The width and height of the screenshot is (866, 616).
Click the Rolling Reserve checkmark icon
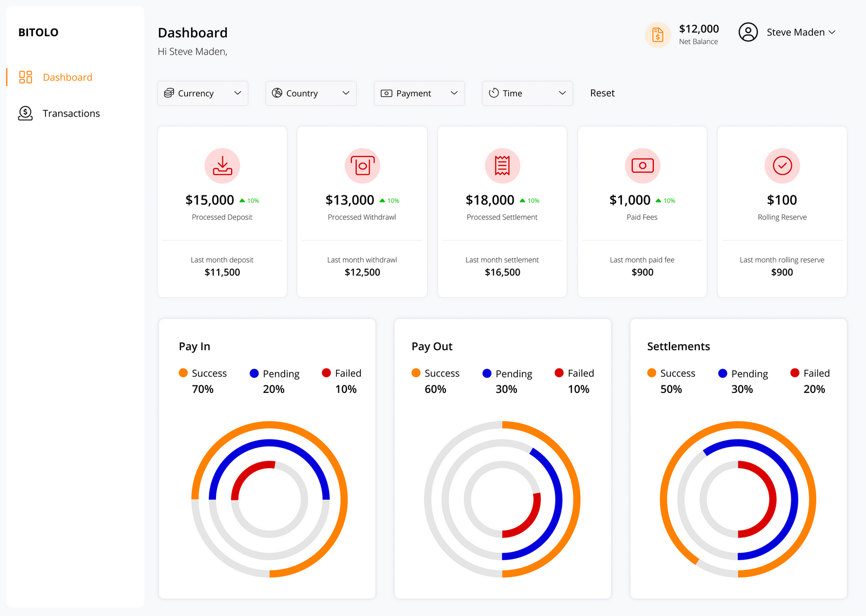click(x=782, y=166)
